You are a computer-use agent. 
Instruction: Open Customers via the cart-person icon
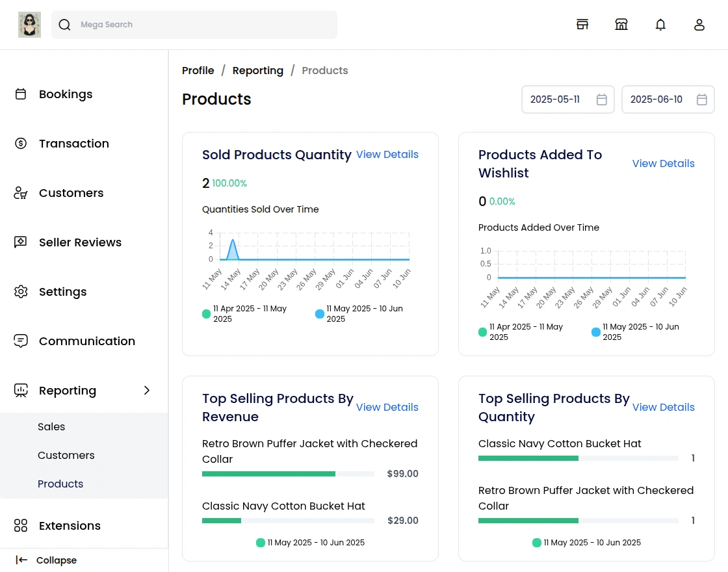tap(20, 192)
